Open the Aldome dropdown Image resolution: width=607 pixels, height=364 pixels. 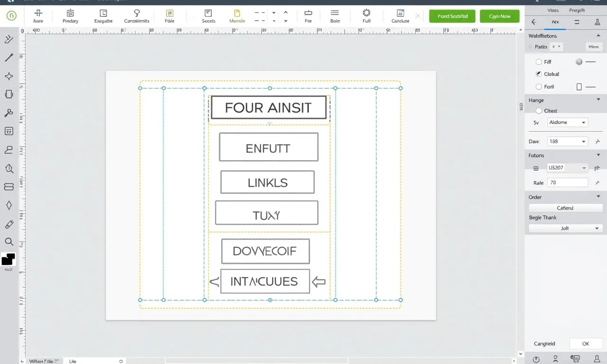pyautogui.click(x=567, y=122)
